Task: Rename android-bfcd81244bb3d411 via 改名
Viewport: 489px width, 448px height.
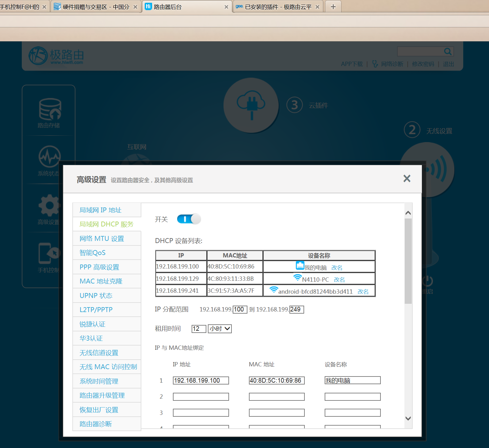Action: pos(363,292)
